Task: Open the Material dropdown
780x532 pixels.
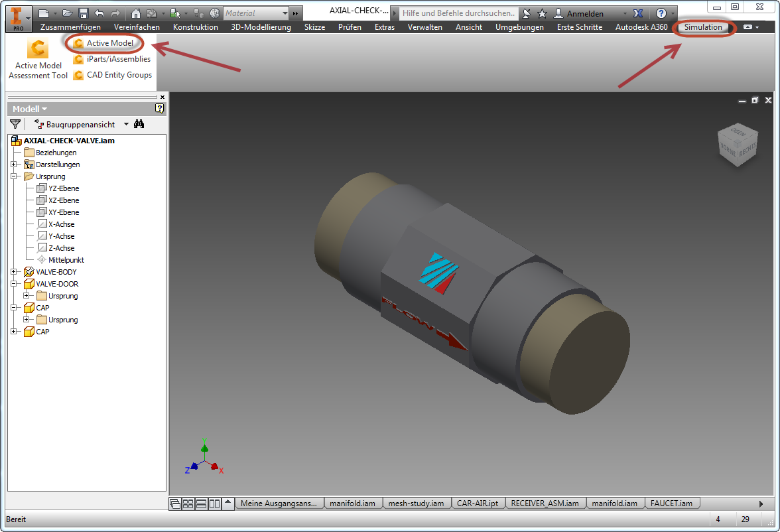Action: 285,13
